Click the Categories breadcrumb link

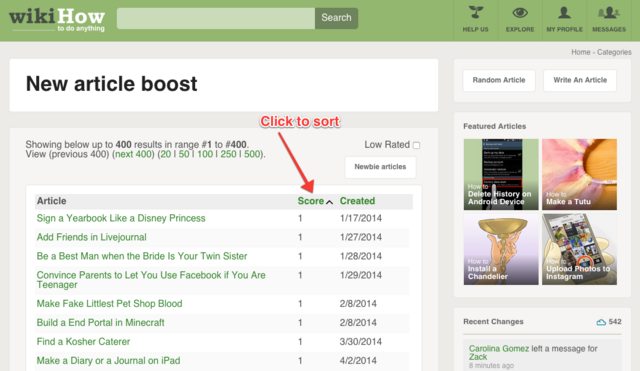coord(614,52)
